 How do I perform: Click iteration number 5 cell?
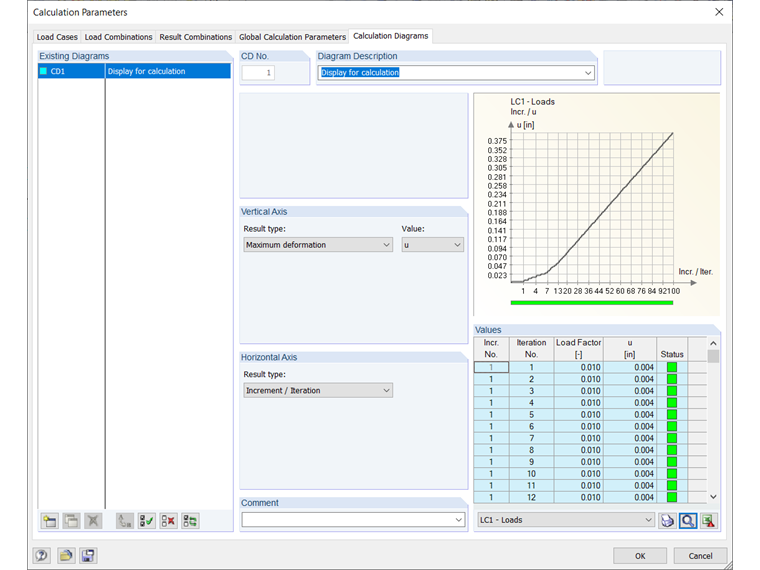tap(531, 415)
